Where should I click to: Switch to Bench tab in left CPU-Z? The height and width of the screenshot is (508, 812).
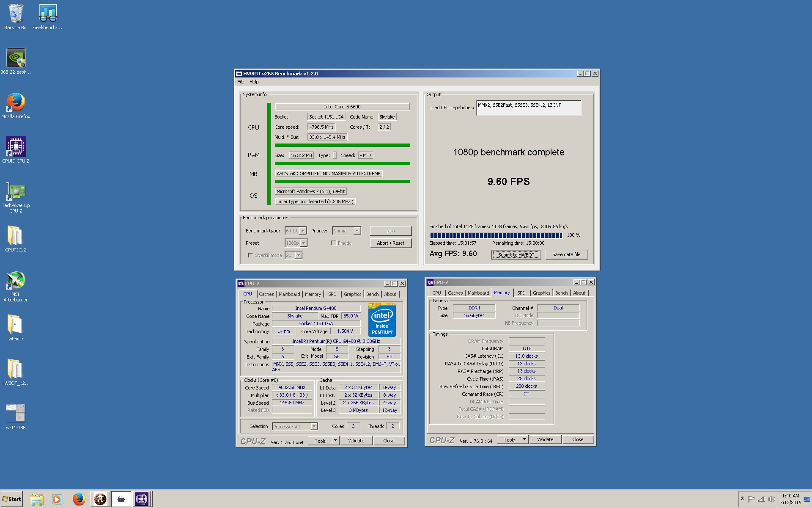[x=373, y=294]
